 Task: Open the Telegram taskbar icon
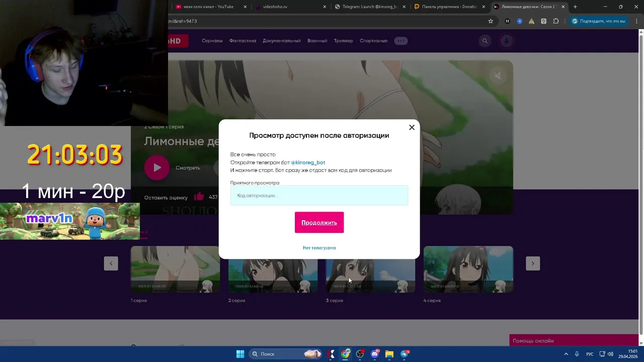(x=404, y=354)
